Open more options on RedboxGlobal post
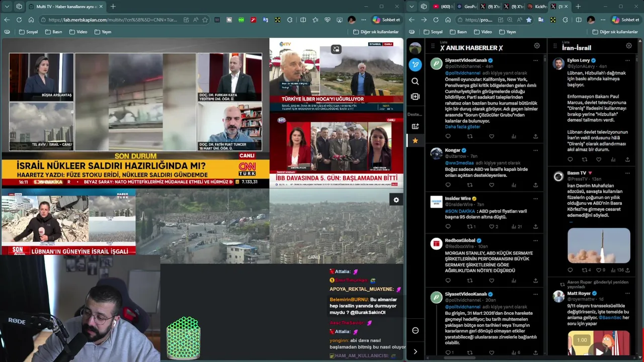The image size is (644, 362). (535, 241)
